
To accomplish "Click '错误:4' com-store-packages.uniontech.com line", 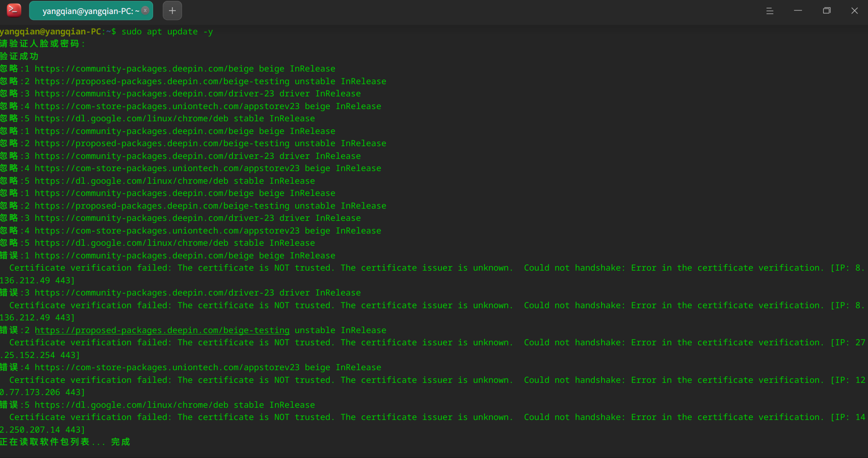I will [x=191, y=367].
